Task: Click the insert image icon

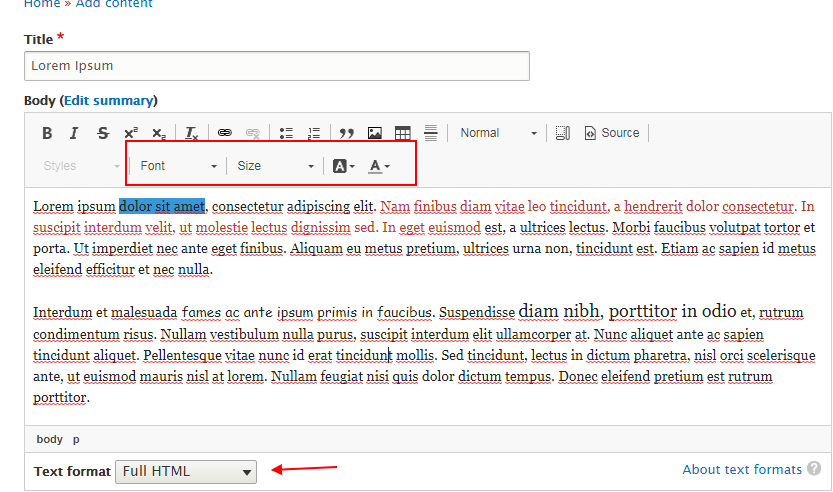Action: [x=375, y=133]
